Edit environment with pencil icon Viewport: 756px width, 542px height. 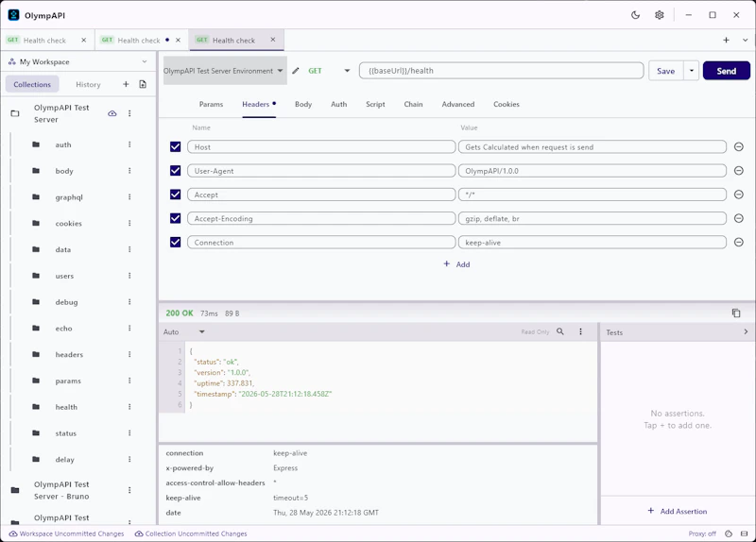click(296, 71)
